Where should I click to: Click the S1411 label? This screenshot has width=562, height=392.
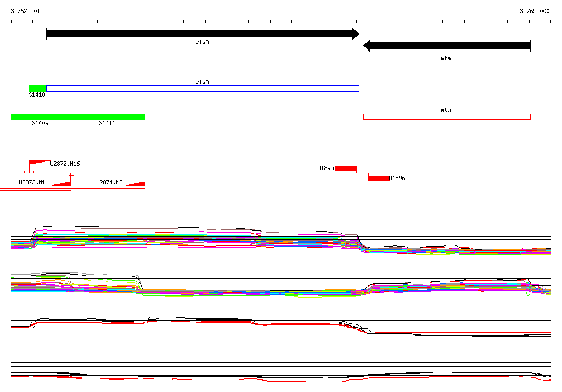pyautogui.click(x=107, y=123)
